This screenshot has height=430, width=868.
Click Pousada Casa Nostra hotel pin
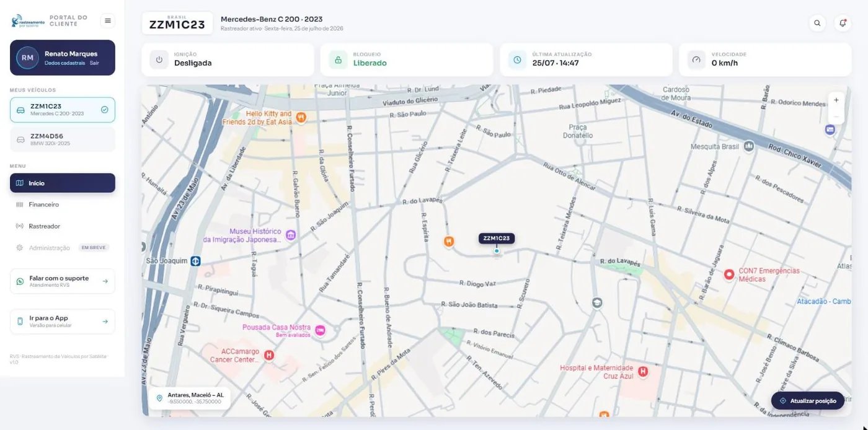coord(321,330)
